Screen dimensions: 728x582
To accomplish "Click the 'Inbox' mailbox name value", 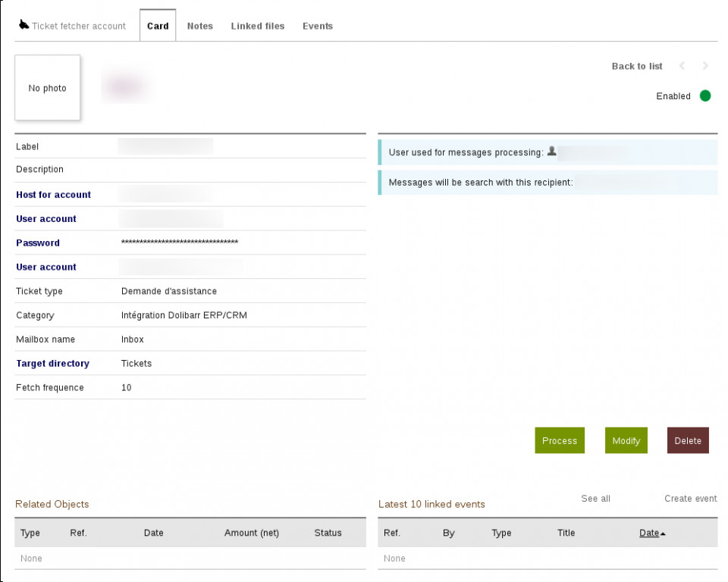I will coord(132,339).
